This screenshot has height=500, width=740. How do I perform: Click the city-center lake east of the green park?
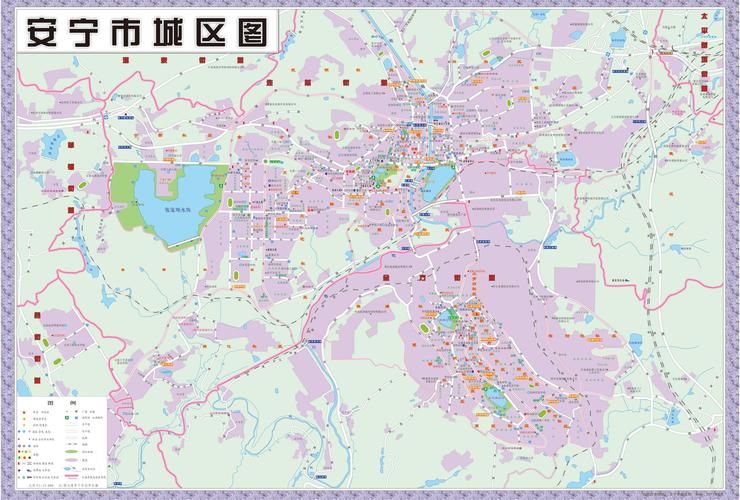[439, 183]
